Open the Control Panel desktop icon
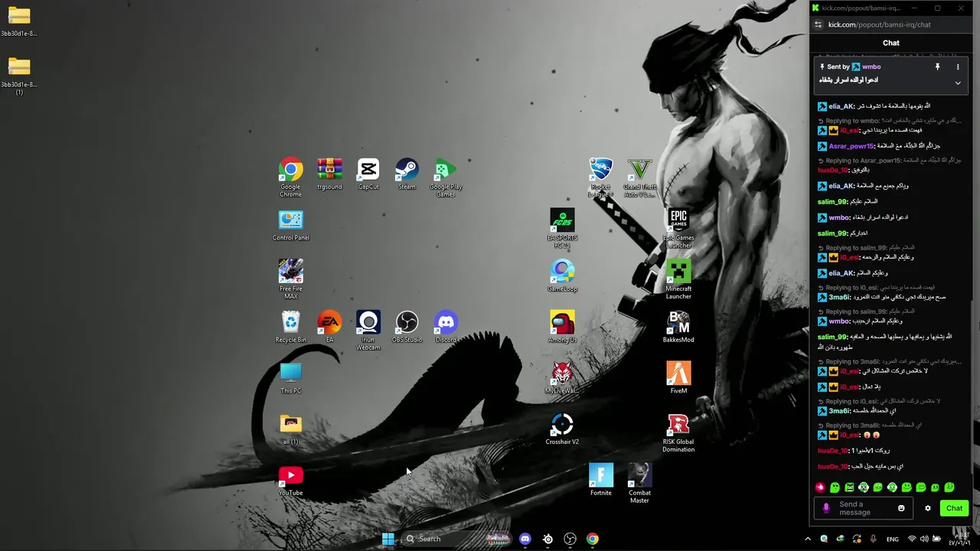This screenshot has width=980, height=551. (290, 225)
